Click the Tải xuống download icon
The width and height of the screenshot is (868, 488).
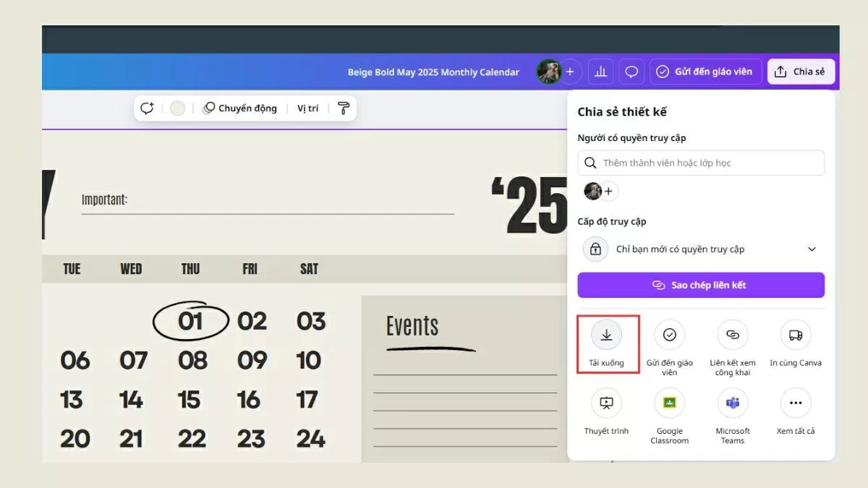[606, 335]
